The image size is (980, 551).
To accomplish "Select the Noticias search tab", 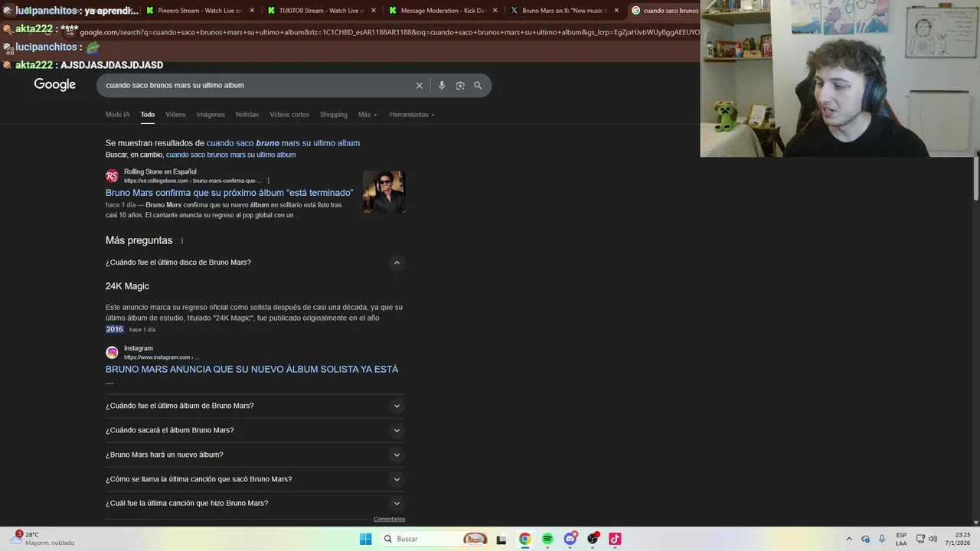I will pyautogui.click(x=247, y=115).
